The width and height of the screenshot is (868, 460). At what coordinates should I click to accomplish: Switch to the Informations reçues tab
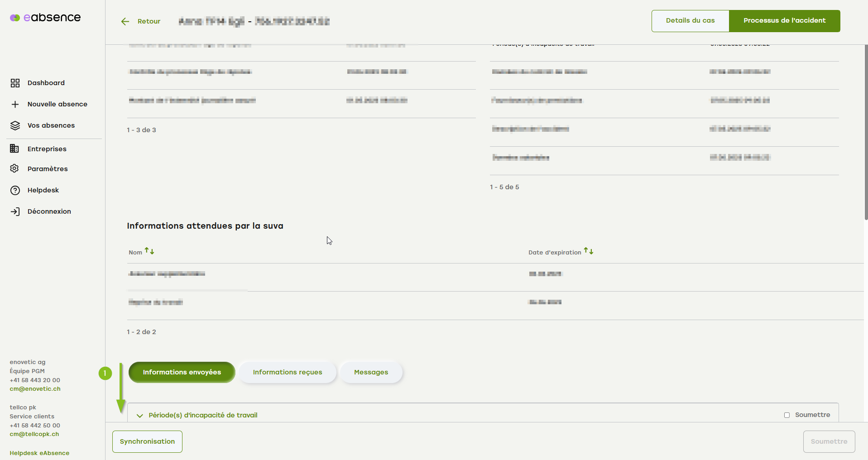[287, 372]
